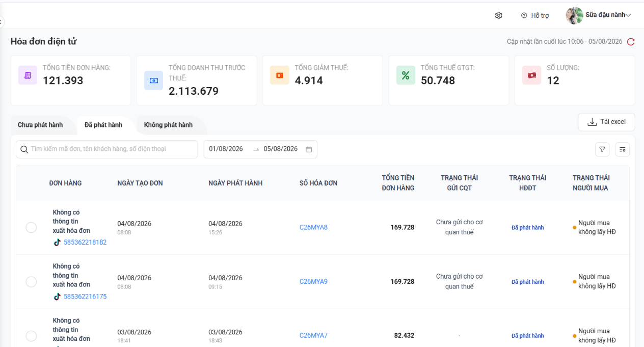This screenshot has height=347, width=644.
Task: Switch to the Không phát hành tab
Action: (168, 125)
